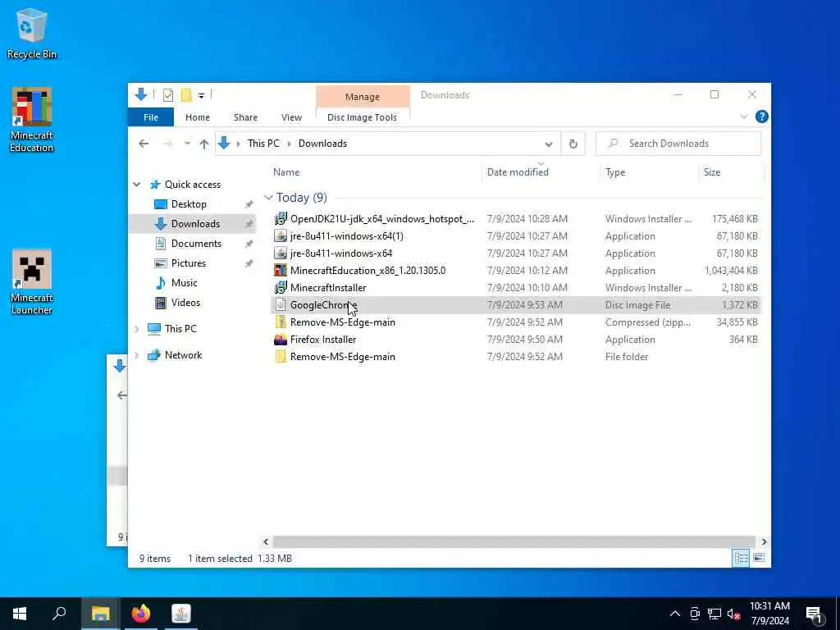The width and height of the screenshot is (840, 630).
Task: Open Documents in the navigation pane
Action: coord(196,244)
